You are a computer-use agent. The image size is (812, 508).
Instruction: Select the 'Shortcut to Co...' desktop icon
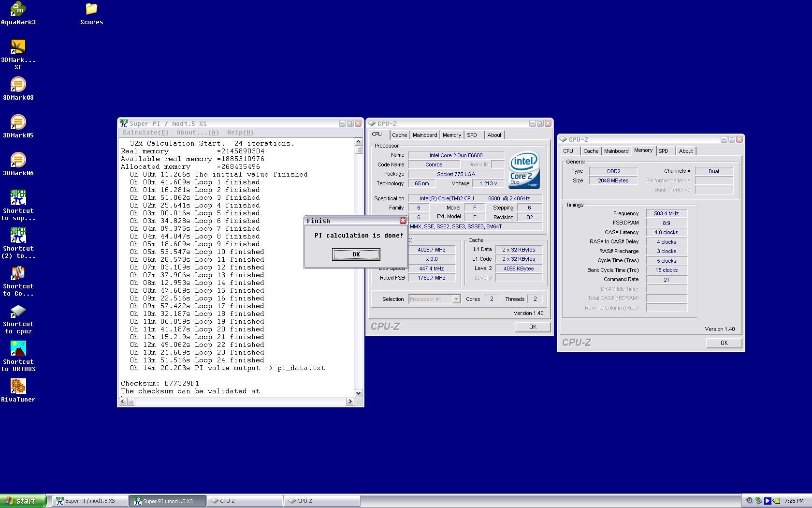tap(18, 281)
